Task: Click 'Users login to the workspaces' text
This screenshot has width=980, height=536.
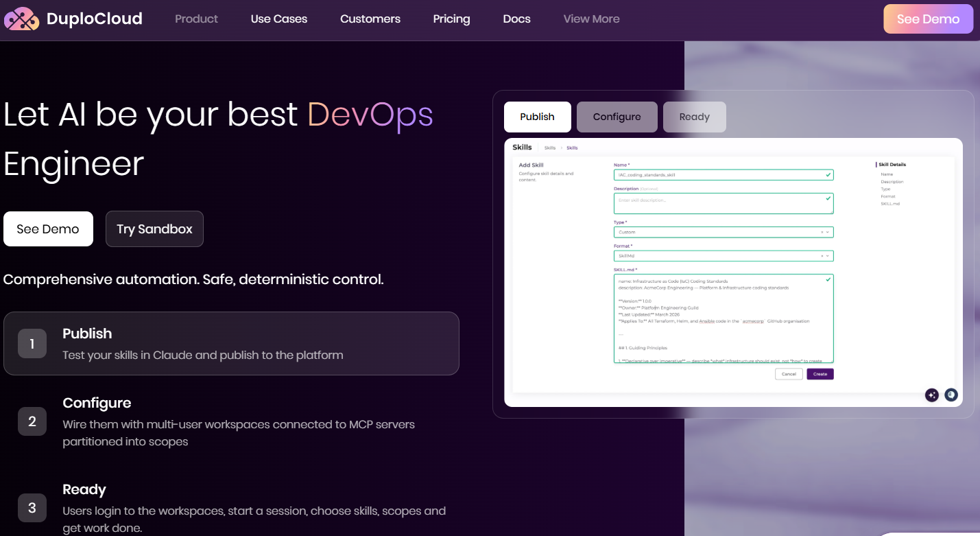Action: pos(254,520)
